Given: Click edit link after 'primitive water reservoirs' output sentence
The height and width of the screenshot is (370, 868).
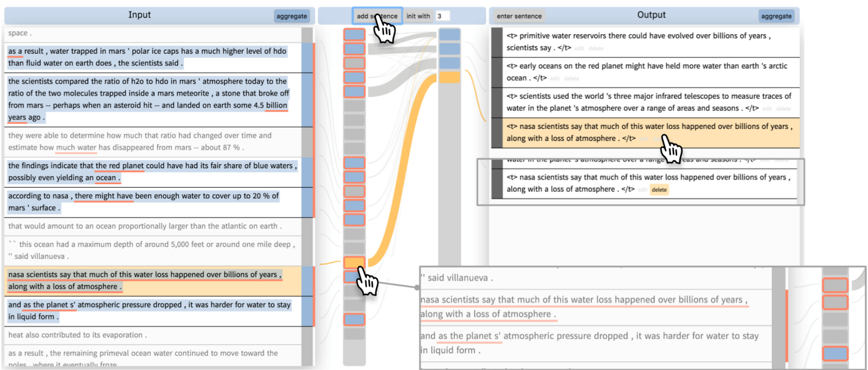Looking at the screenshot, I should coord(579,48).
